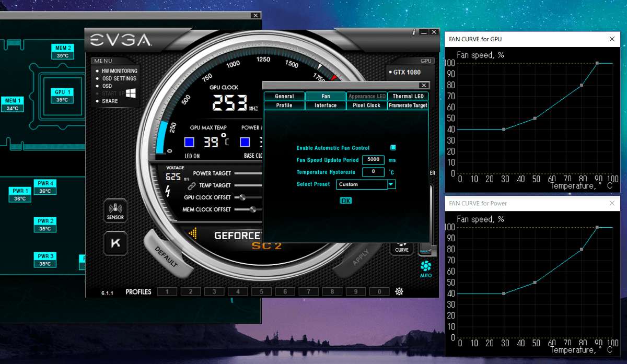The width and height of the screenshot is (627, 364).
Task: Go to the Pixel Clock tab
Action: tap(367, 105)
